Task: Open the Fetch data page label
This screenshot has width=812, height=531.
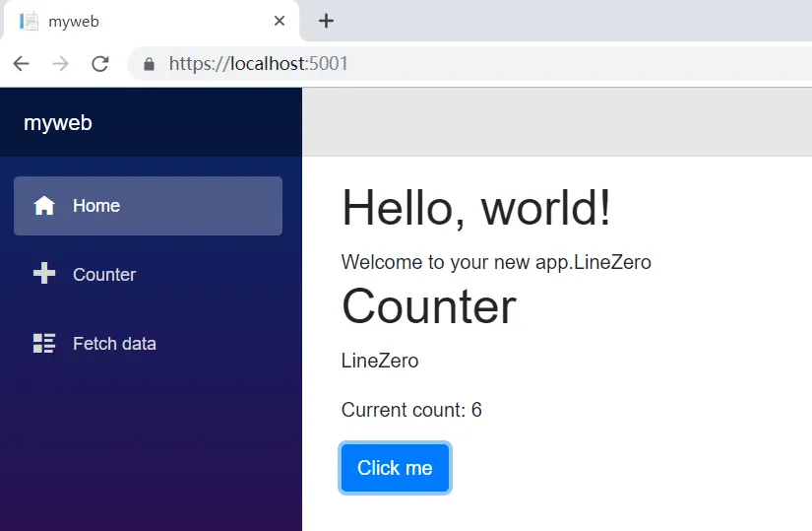Action: [x=114, y=343]
